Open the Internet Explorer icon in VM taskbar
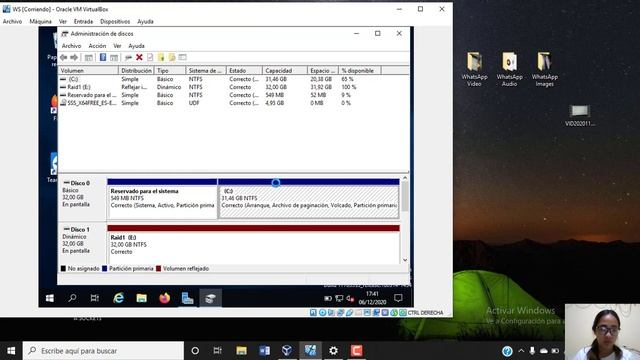 [118, 298]
